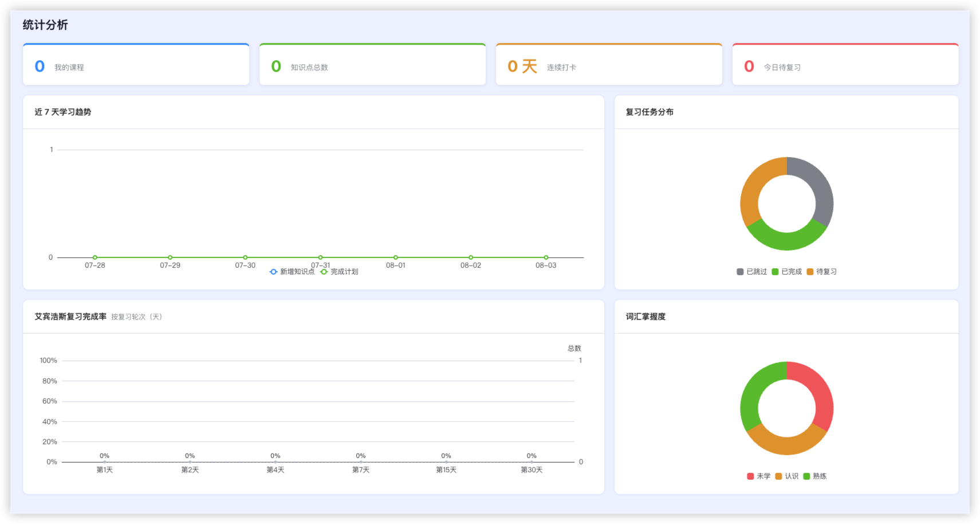980x524 pixels.
Task: Click the 第30天 data point in 艾宾浩斯 chart
Action: [532, 462]
